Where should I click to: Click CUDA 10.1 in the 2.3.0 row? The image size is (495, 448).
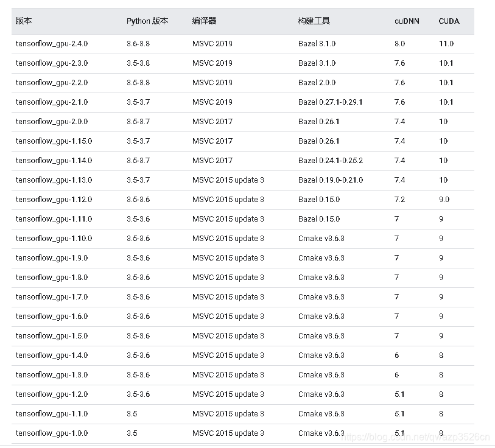[x=446, y=63]
